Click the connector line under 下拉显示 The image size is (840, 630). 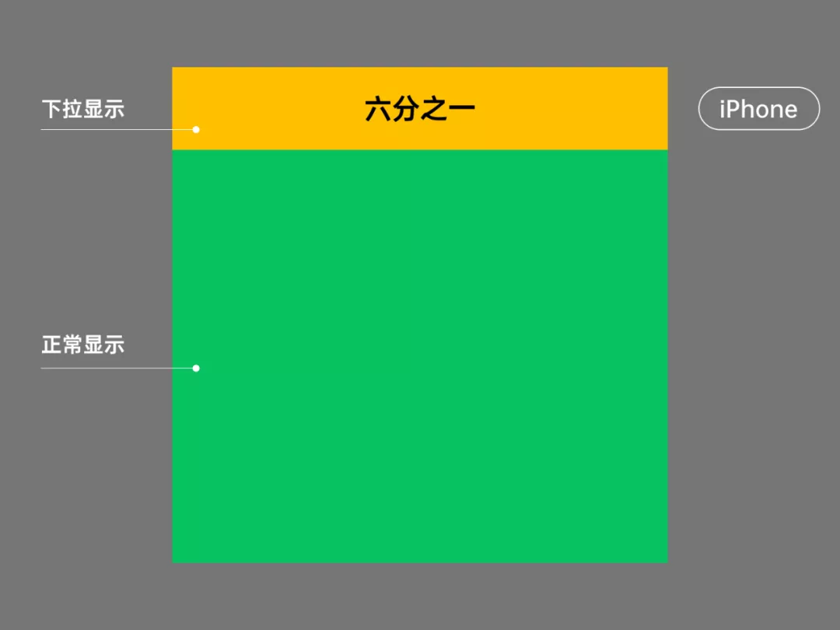pos(117,130)
